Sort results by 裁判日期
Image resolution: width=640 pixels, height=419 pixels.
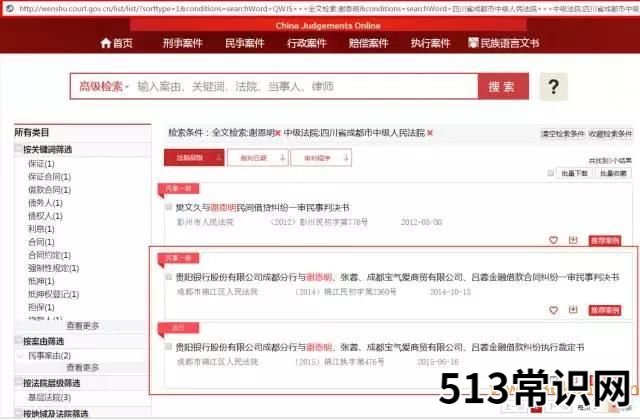[248, 157]
